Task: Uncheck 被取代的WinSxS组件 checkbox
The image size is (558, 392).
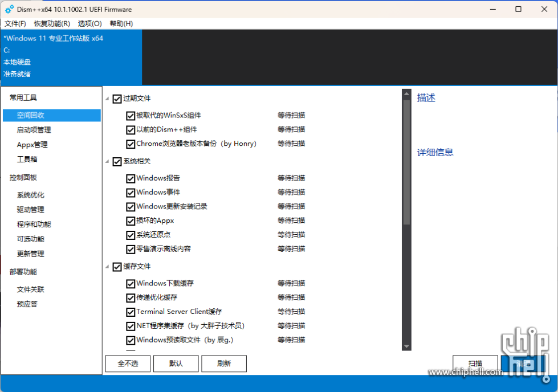Action: (x=131, y=116)
